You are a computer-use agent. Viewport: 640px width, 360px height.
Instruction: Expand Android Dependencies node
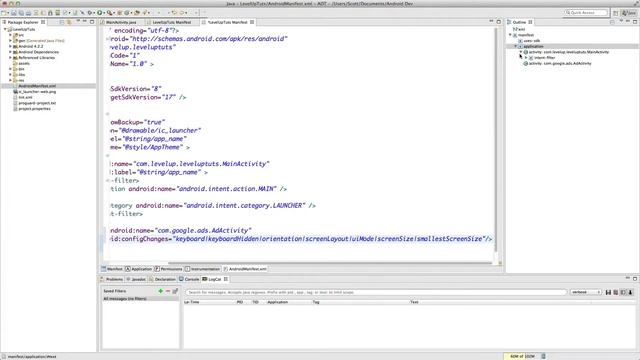[x=11, y=52]
